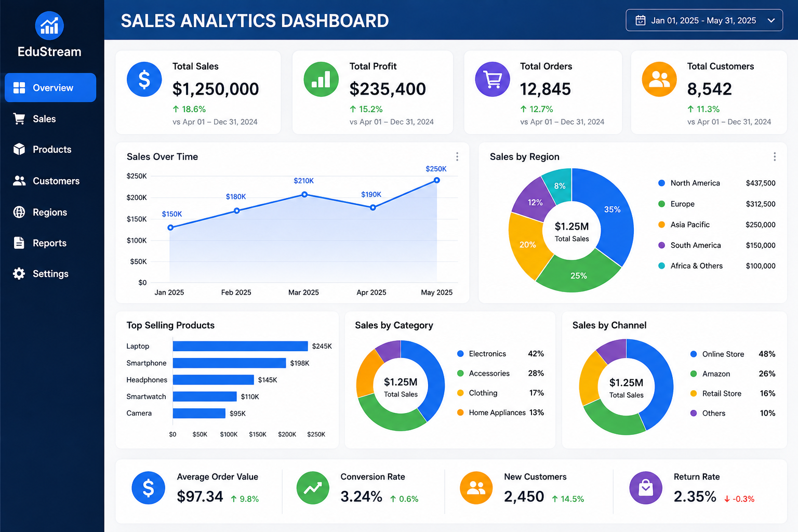The image size is (798, 532).
Task: Click the Total Sales green up arrow
Action: (x=176, y=109)
